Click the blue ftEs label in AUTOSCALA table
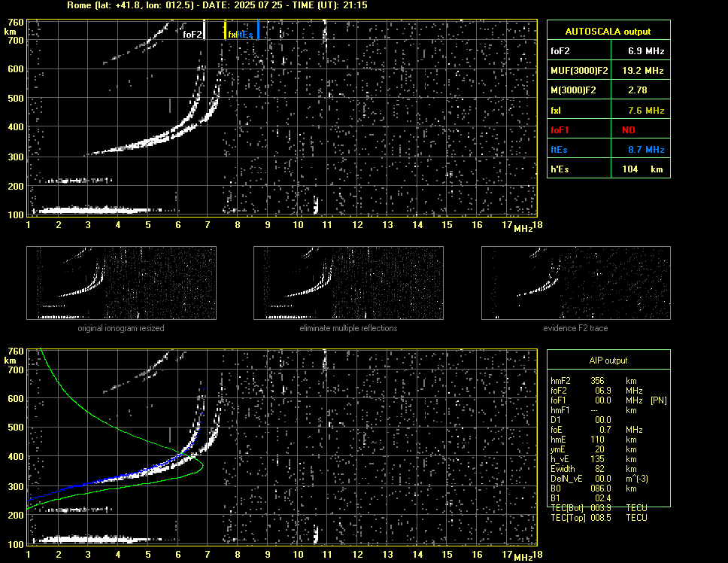728x563 pixels. (x=559, y=150)
